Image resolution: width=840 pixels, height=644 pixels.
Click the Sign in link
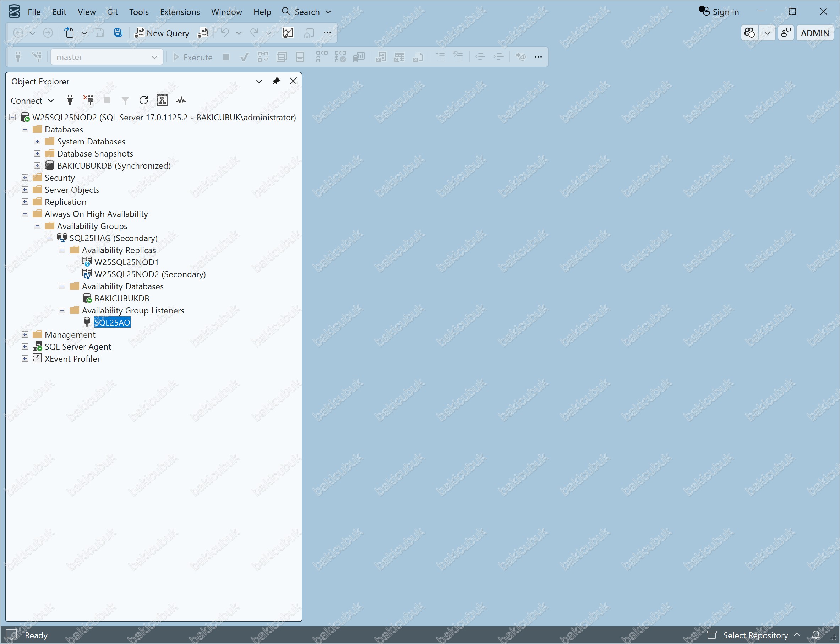click(719, 12)
